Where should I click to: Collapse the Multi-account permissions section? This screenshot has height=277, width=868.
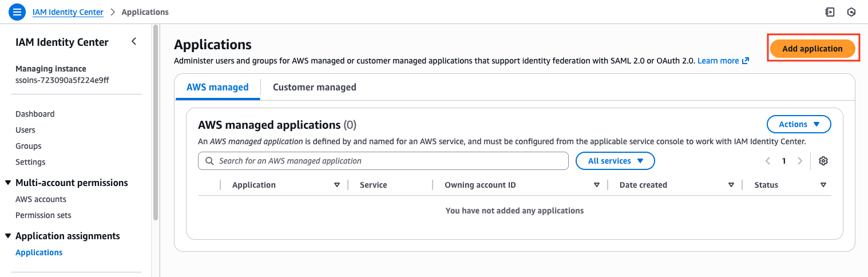point(8,183)
